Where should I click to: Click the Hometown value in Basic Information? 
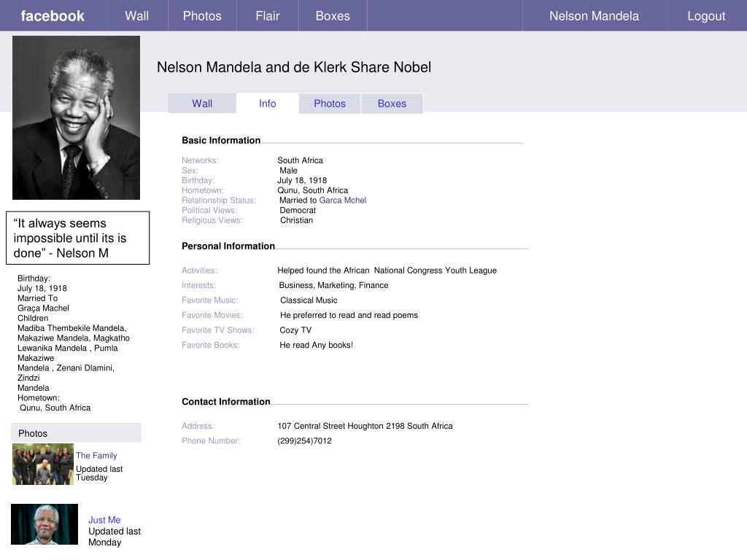[x=312, y=190]
